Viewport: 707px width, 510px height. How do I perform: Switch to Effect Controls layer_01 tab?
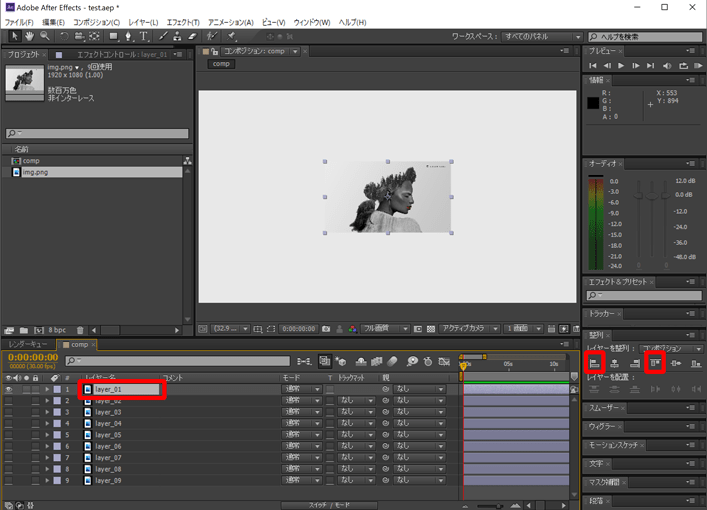pos(122,55)
